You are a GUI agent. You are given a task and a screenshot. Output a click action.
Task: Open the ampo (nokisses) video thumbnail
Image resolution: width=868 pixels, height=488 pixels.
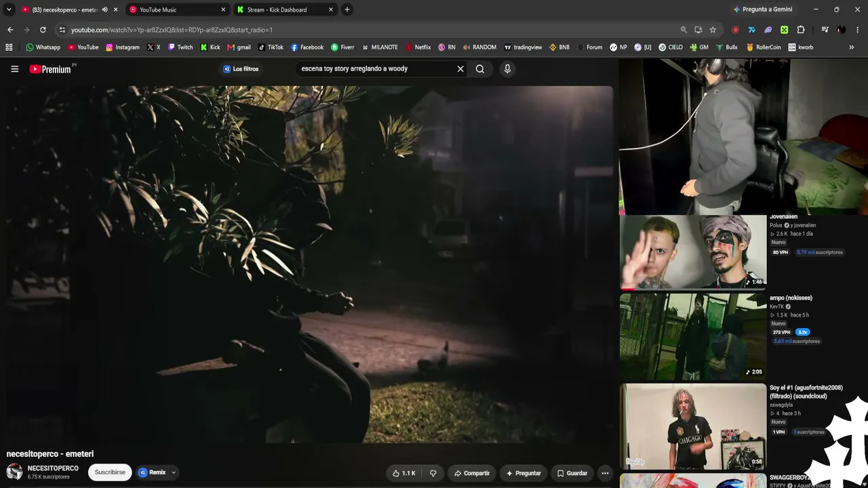(x=693, y=336)
